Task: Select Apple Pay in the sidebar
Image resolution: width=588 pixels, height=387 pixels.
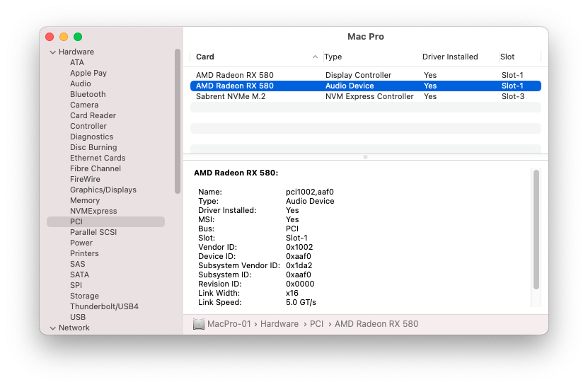Action: [88, 73]
